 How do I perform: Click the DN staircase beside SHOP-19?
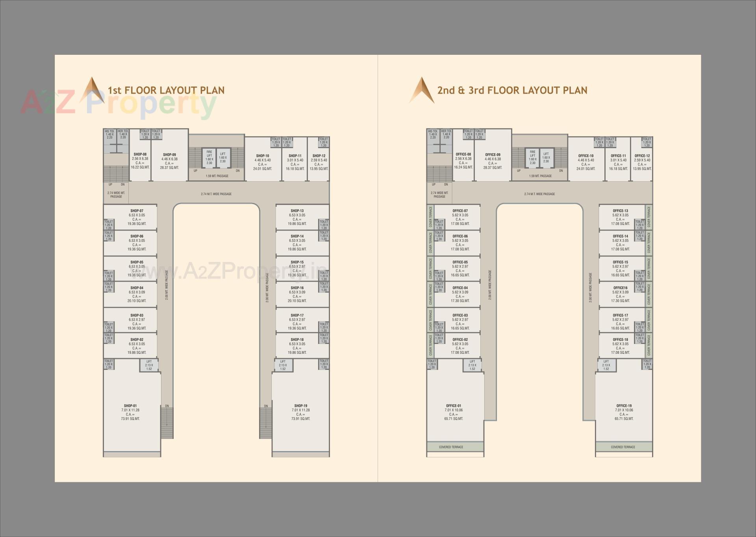tap(265, 423)
